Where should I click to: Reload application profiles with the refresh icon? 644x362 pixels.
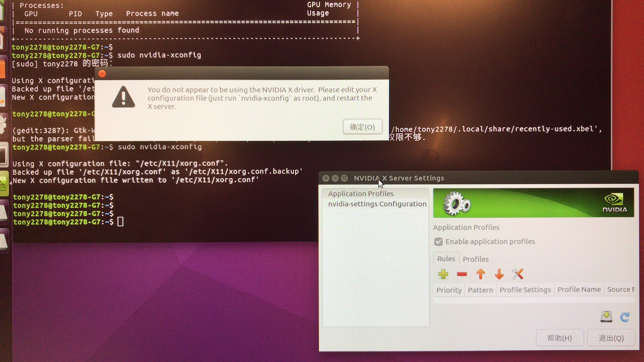click(x=625, y=317)
